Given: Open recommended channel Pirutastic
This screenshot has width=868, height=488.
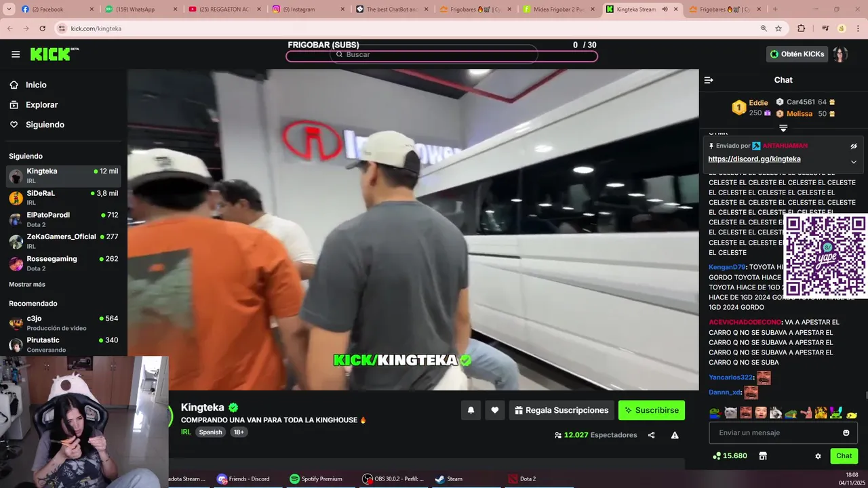Looking at the screenshot, I should [64, 344].
